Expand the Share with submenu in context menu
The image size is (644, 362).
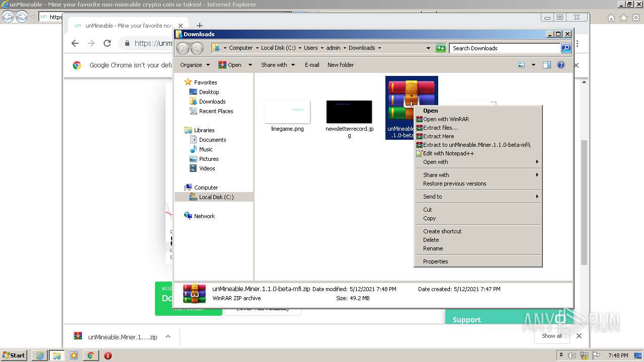pos(478,175)
